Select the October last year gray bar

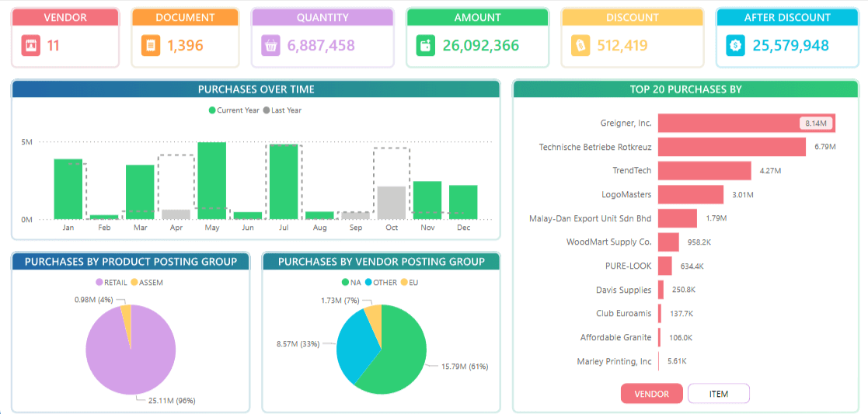(x=392, y=204)
